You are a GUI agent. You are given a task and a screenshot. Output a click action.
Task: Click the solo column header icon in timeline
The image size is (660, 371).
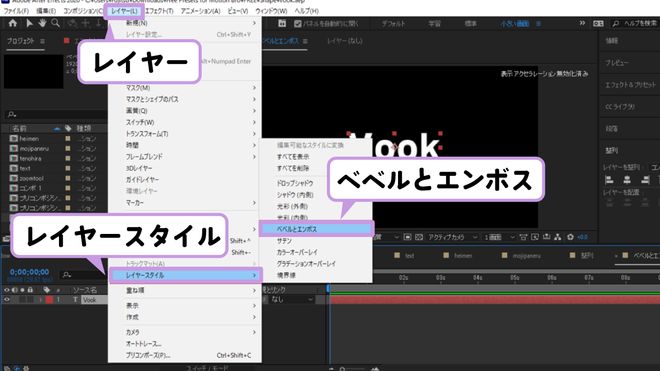coord(22,290)
